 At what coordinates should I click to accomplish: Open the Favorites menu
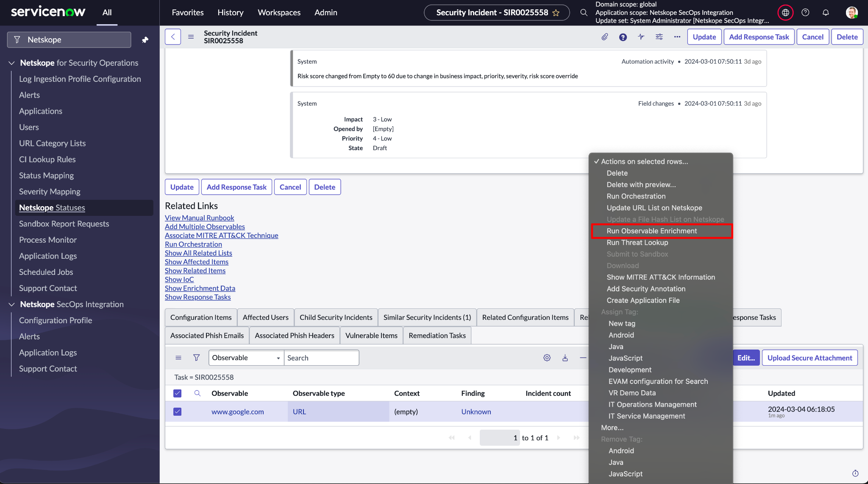coord(188,13)
